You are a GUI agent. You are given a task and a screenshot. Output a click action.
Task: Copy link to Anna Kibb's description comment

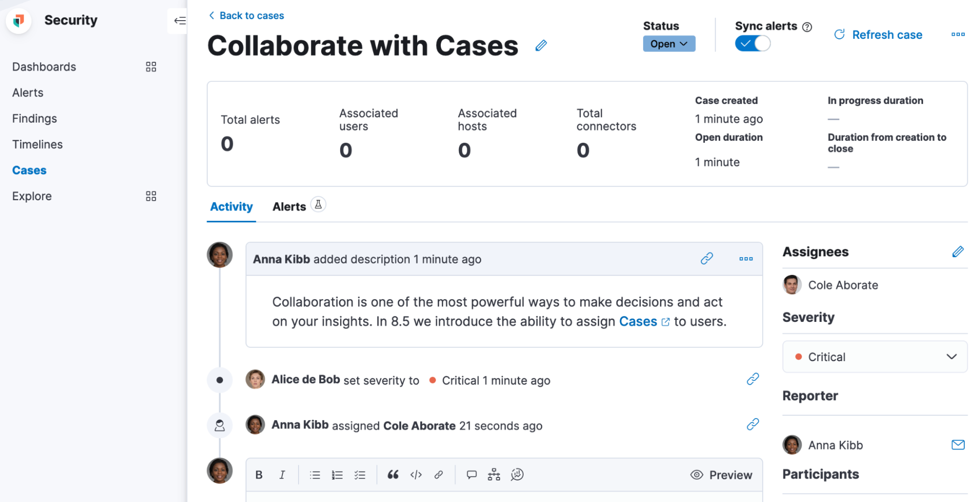706,259
